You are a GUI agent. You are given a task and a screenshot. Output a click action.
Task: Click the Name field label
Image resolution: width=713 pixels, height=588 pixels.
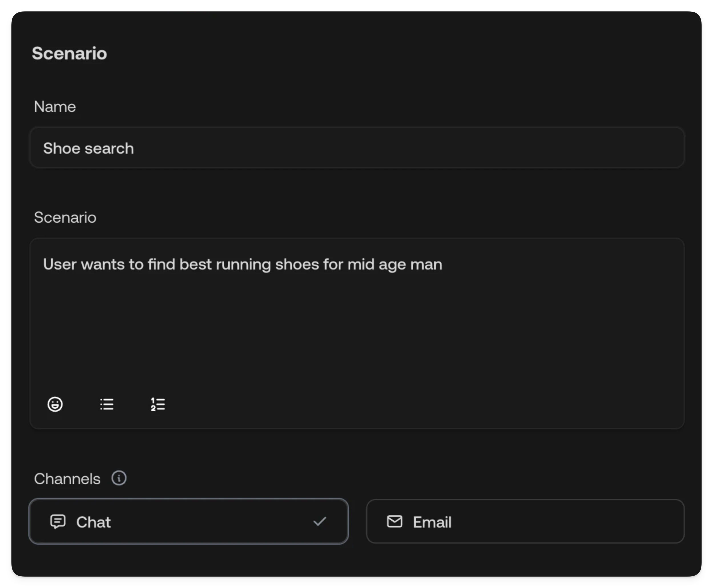click(55, 107)
